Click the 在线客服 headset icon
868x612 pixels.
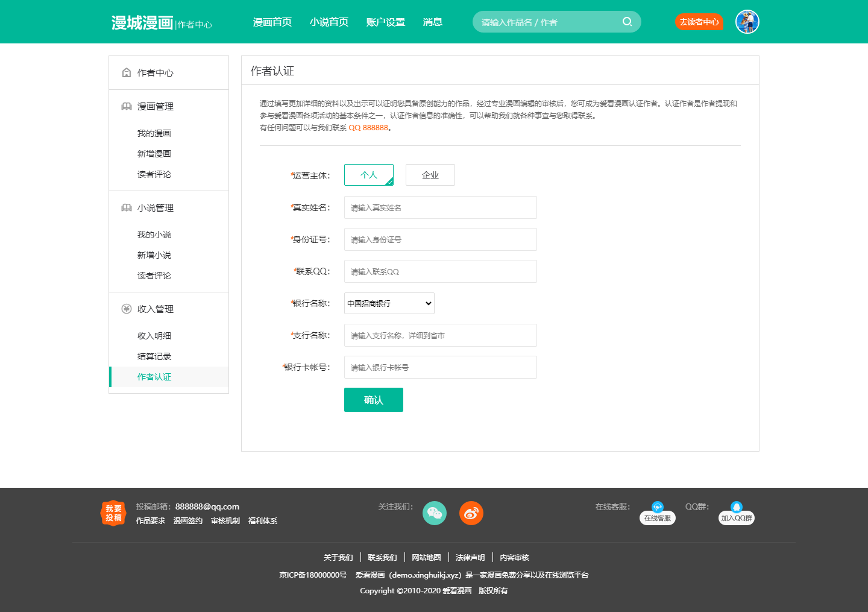(658, 507)
